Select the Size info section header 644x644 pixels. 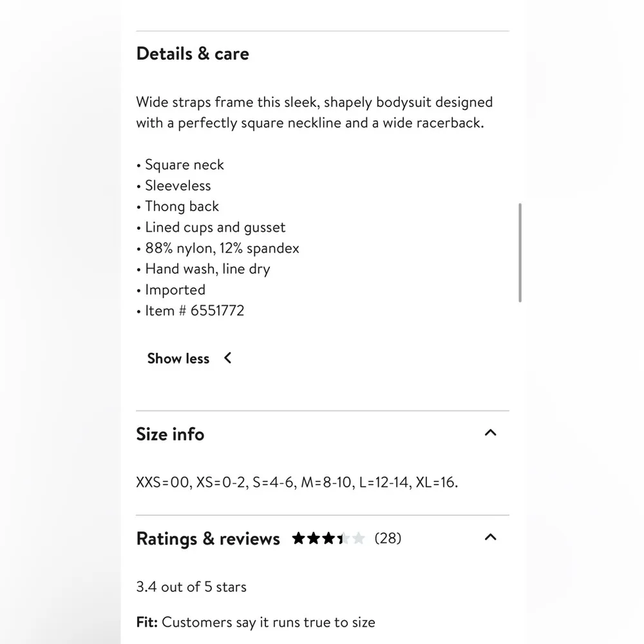point(170,434)
